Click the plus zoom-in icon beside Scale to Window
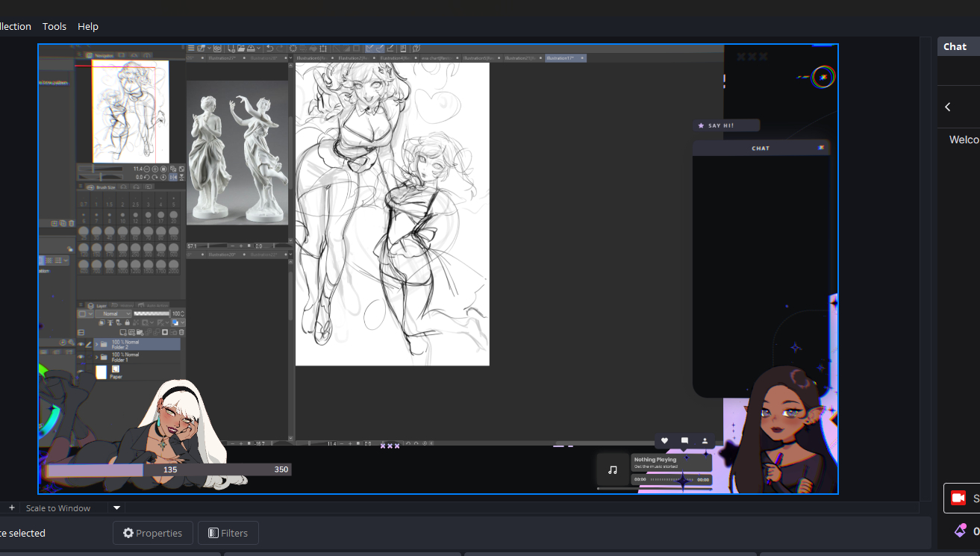The height and width of the screenshot is (556, 980). [x=12, y=507]
